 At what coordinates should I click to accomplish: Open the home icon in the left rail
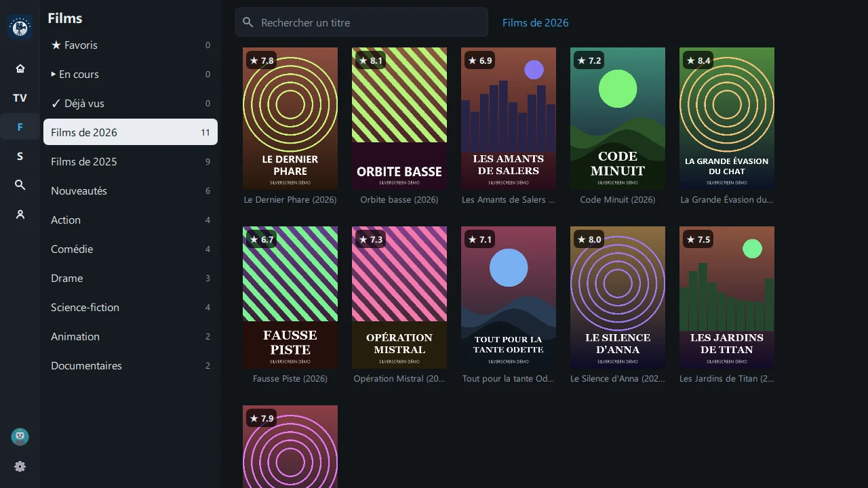click(20, 68)
